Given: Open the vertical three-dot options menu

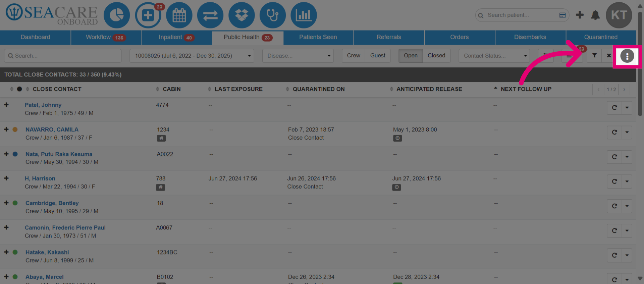Looking at the screenshot, I should click(627, 56).
